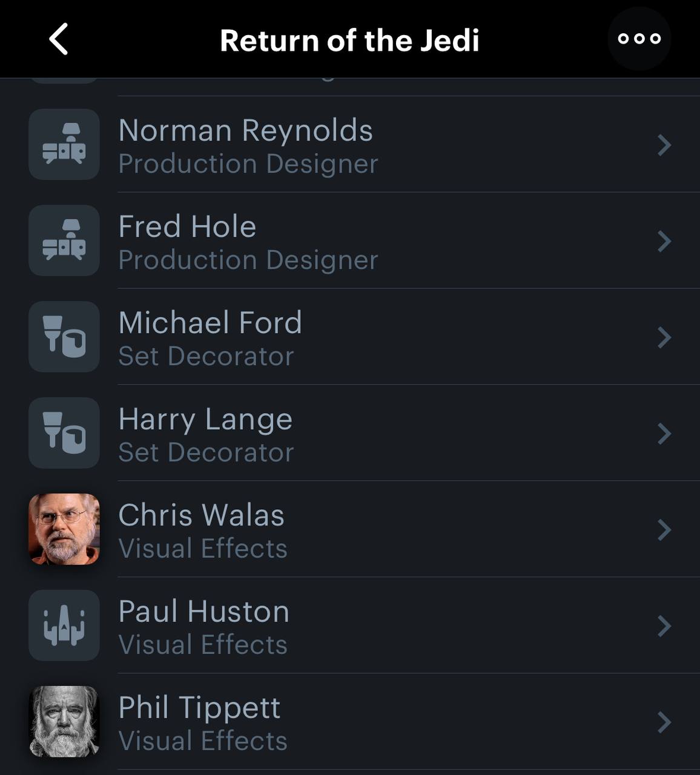Expand Norman Reynolds row chevron
The image size is (700, 775).
click(664, 145)
